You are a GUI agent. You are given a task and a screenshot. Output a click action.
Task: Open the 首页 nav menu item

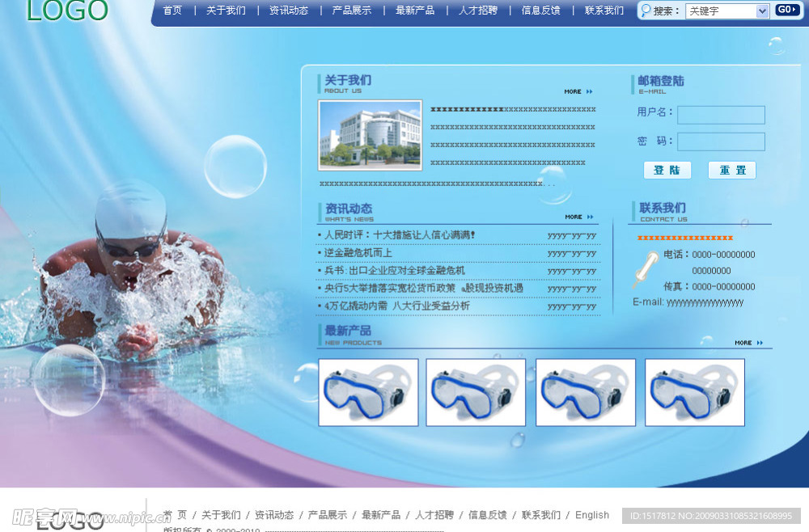pyautogui.click(x=173, y=11)
